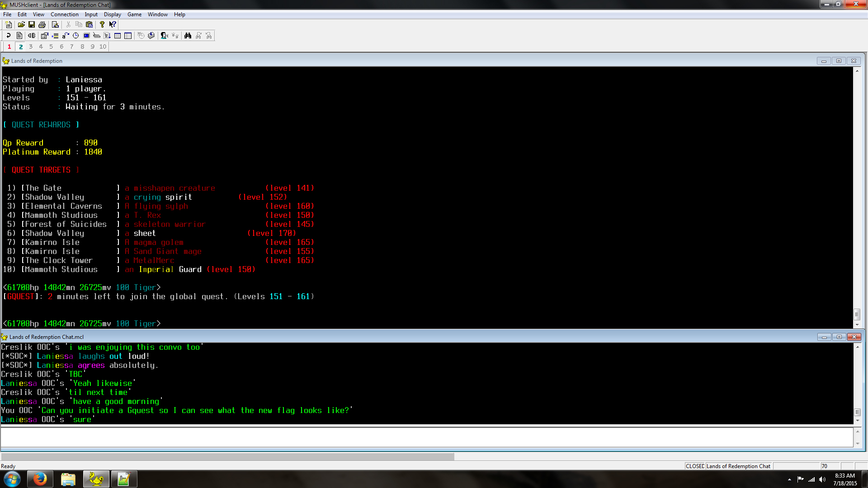
Task: Click the stacked papers download icon
Action: pyautogui.click(x=151, y=36)
